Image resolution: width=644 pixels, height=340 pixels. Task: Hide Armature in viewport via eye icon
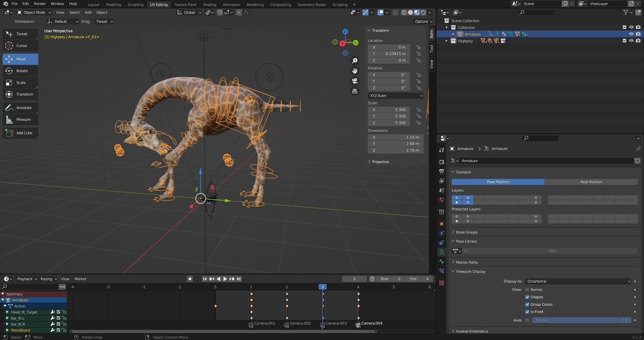pos(631,34)
